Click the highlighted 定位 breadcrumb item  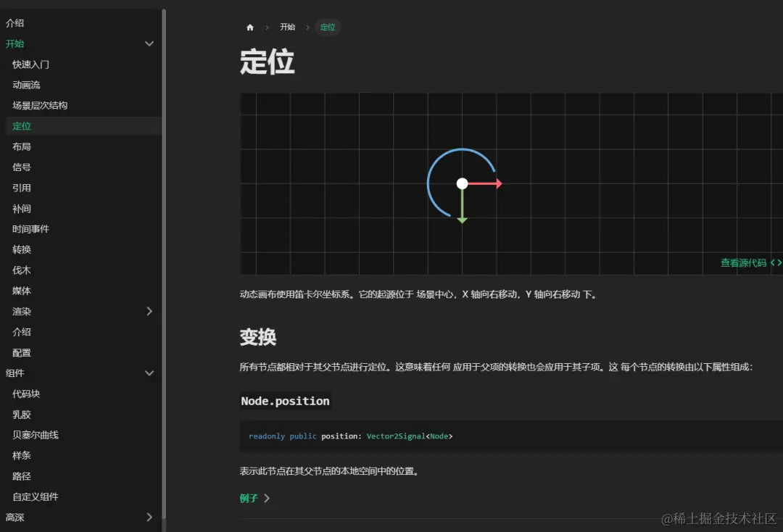[x=328, y=27]
